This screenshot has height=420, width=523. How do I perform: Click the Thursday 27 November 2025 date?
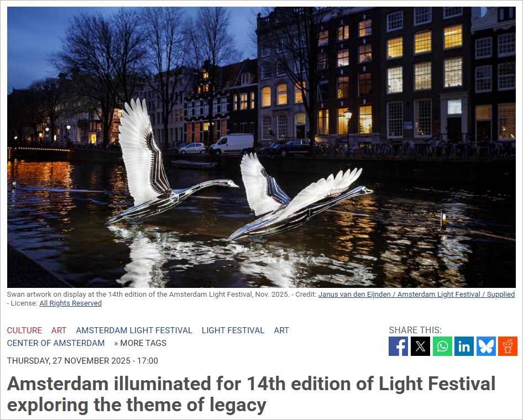point(82,361)
